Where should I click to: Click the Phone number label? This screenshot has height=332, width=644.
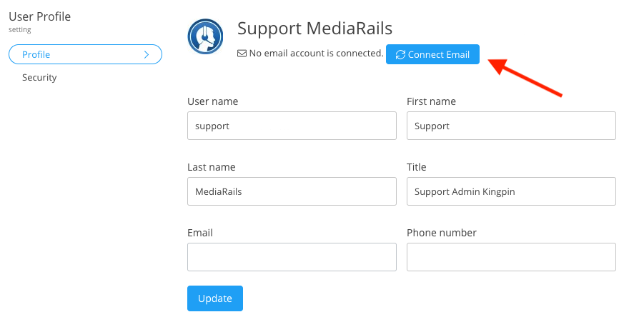click(x=441, y=233)
